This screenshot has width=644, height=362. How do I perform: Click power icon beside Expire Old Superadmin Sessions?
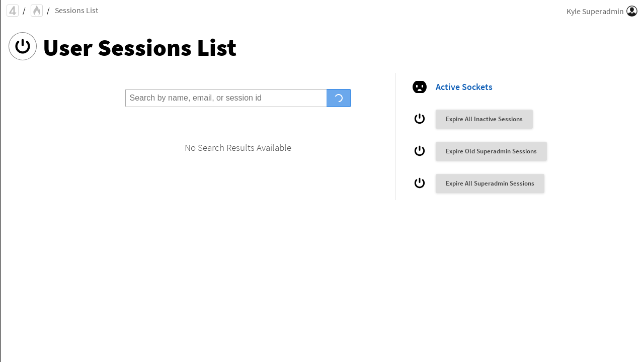[x=420, y=151]
